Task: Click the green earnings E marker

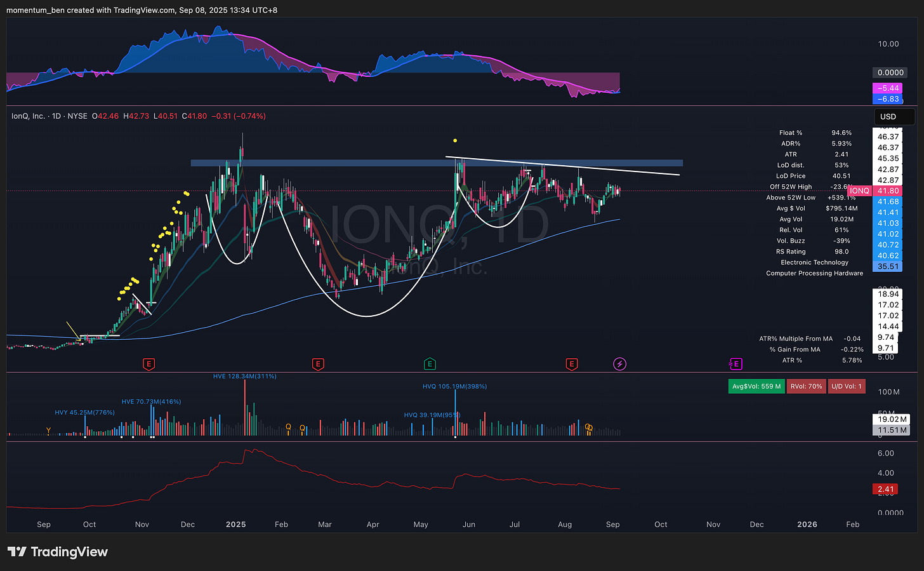Action: point(430,364)
